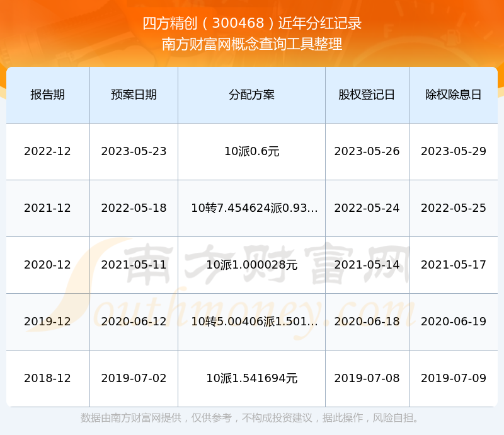
Task: Select the 分配方案 column header
Action: (251, 95)
